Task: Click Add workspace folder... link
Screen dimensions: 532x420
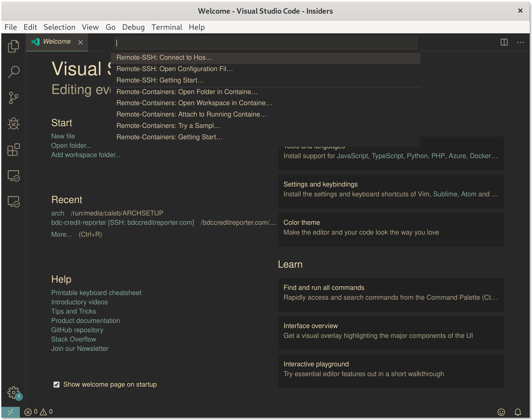Action: click(86, 155)
